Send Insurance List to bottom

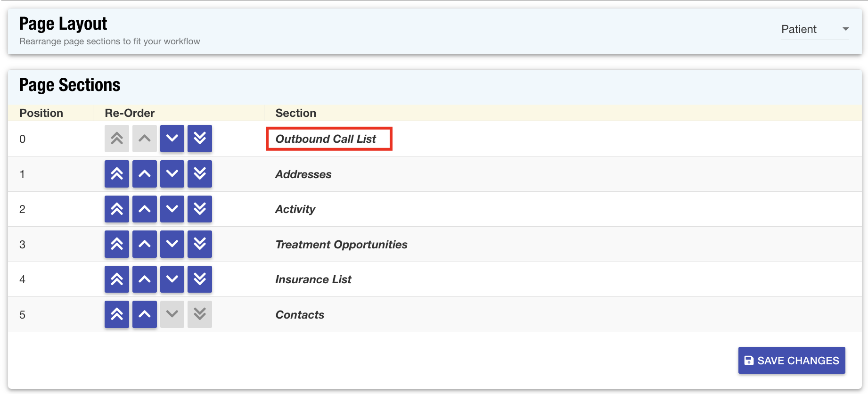200,279
